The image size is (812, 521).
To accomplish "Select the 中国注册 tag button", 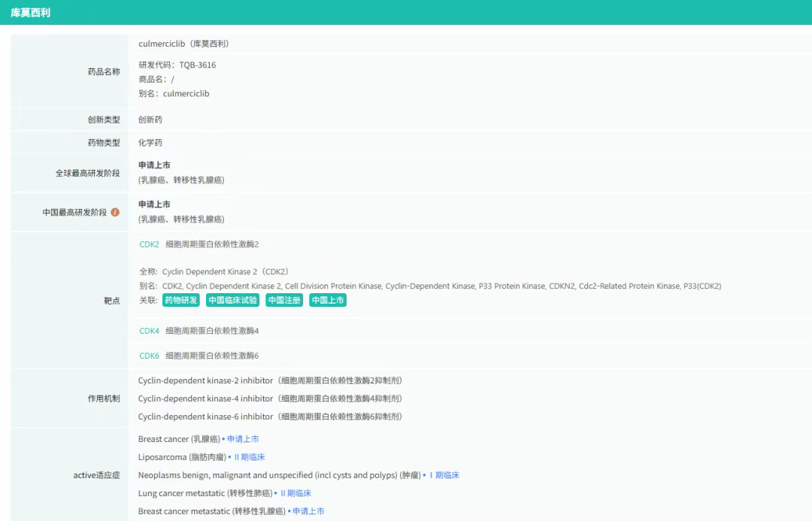I will click(284, 300).
